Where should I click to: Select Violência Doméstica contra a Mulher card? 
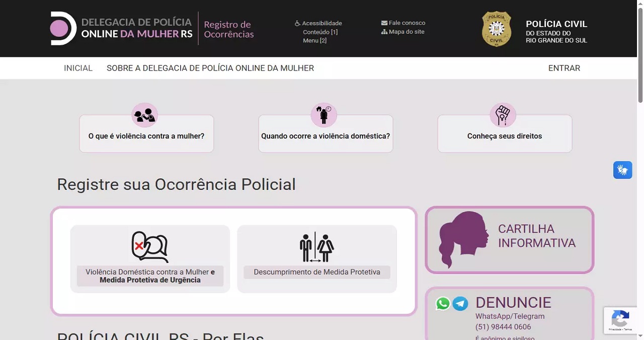point(150,258)
